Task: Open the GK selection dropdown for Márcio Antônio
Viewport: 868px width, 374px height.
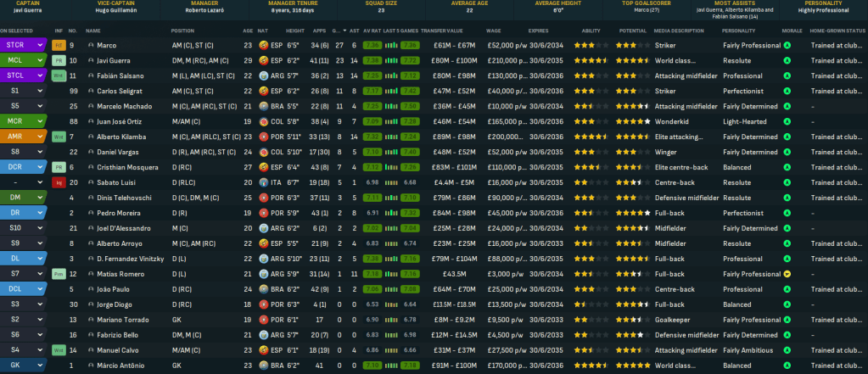Action: coord(40,365)
